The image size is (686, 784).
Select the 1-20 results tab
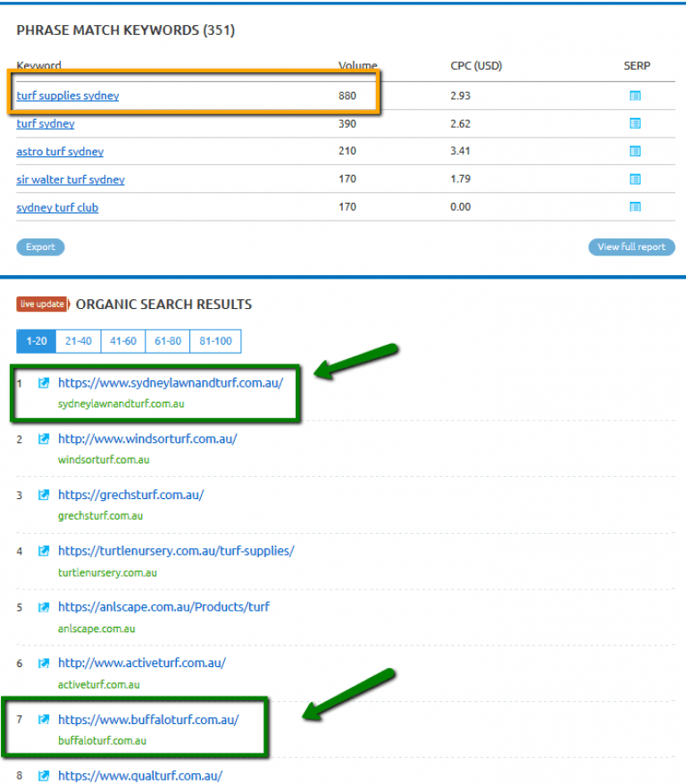tap(37, 341)
